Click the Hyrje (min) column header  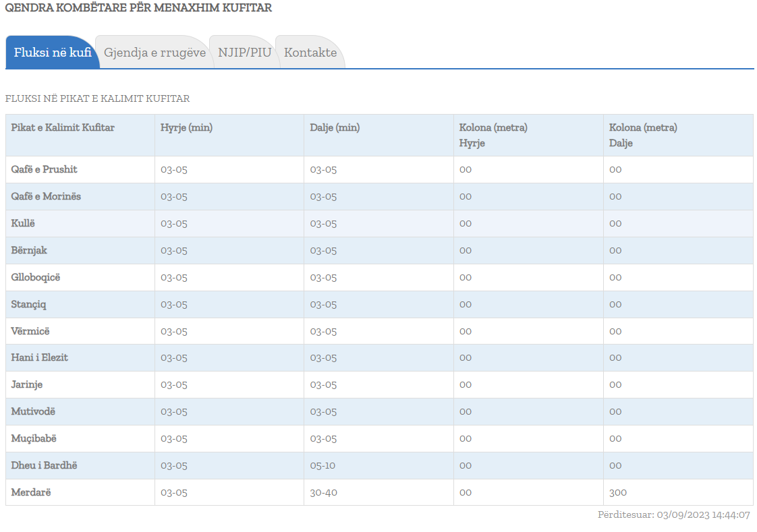coord(186,127)
